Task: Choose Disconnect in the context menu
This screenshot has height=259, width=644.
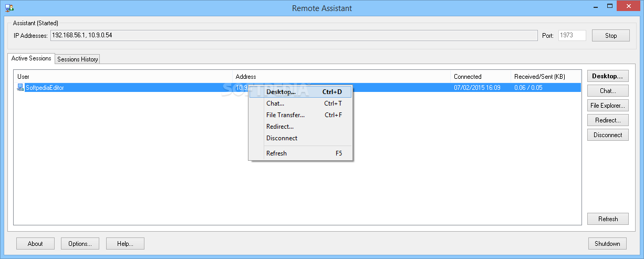Action: [300, 138]
